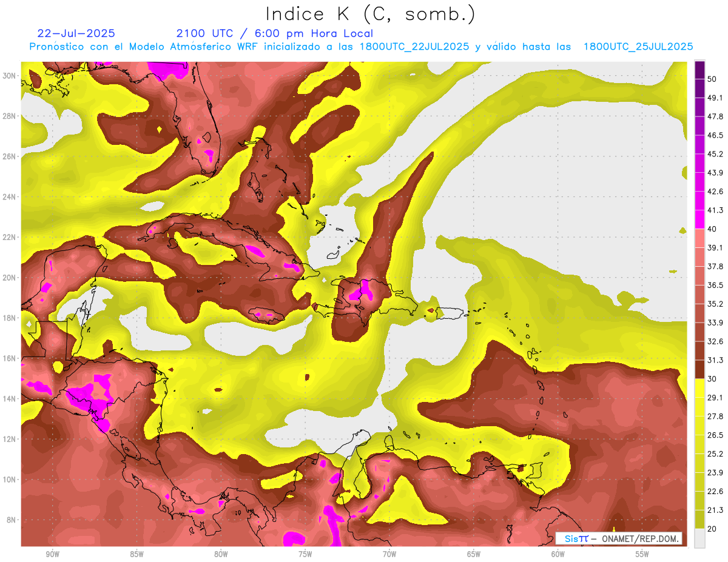The height and width of the screenshot is (562, 728).
Task: Click the colorbar value 37.8
Action: click(715, 266)
